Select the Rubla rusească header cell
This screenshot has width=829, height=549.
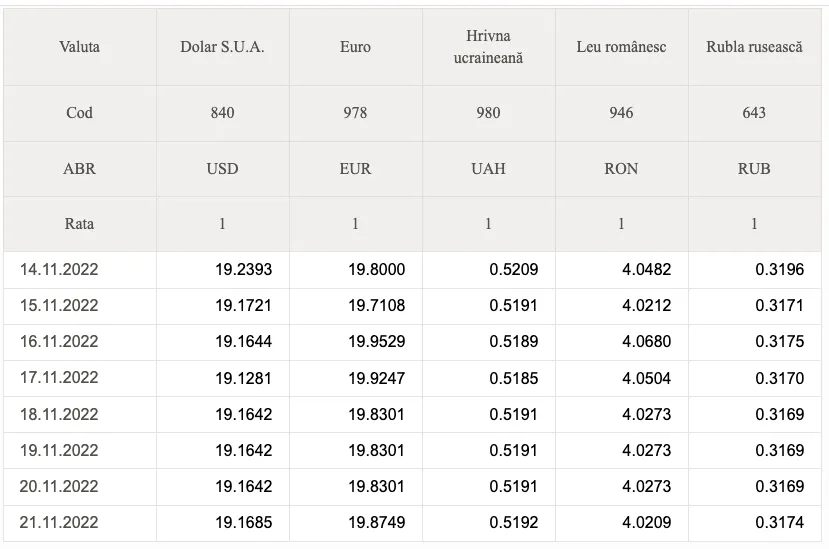tap(754, 47)
